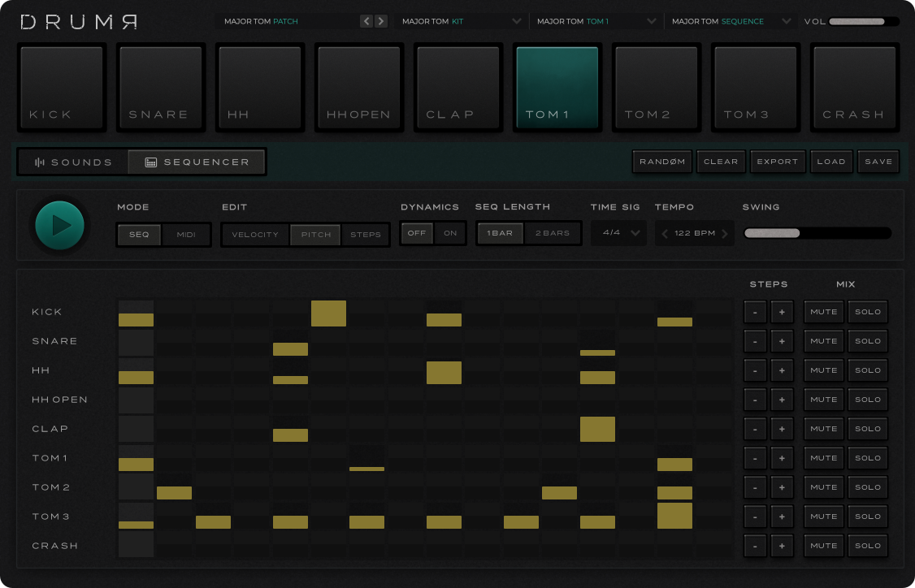Remove a step from the KICK row
Image resolution: width=915 pixels, height=588 pixels.
click(x=755, y=312)
